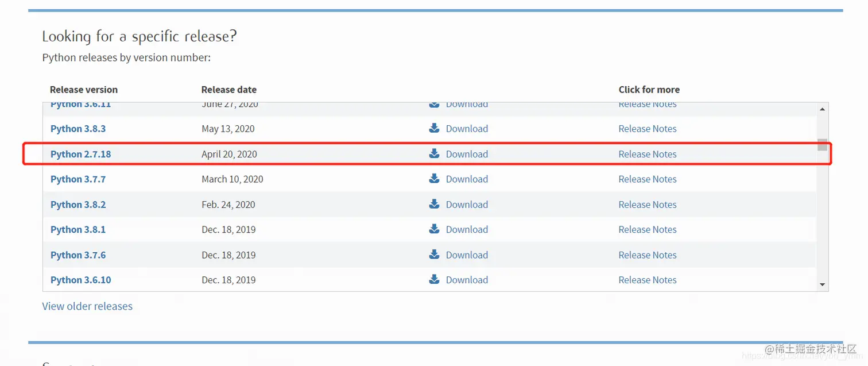
Task: Click the Click for more column header
Action: pyautogui.click(x=649, y=90)
